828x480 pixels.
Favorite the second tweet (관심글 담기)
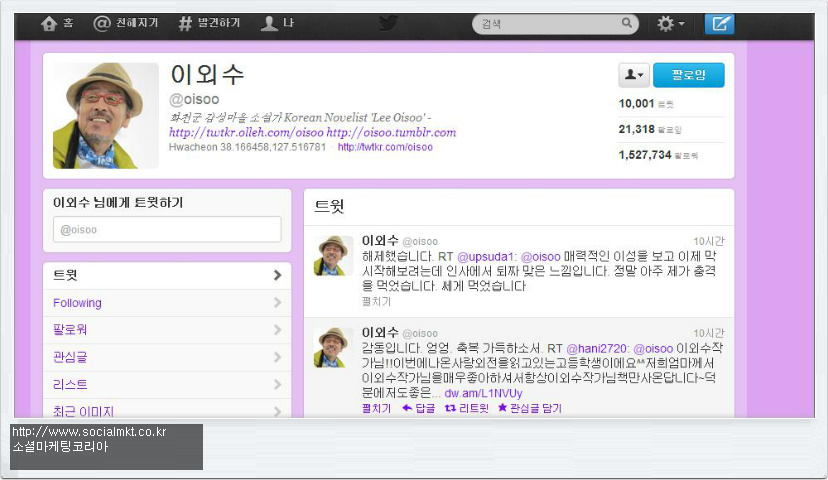(530, 408)
